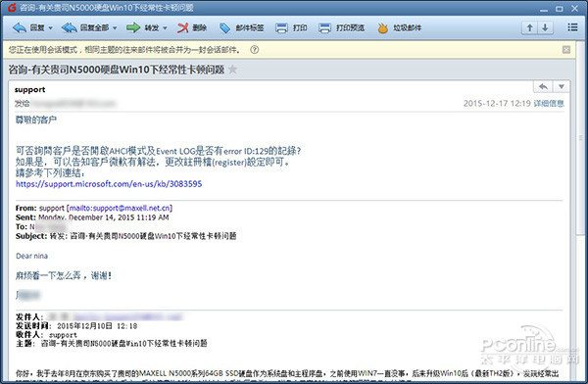Click the red Delete (删除) icon
Viewport: 588px width, 384px height.
[x=182, y=27]
